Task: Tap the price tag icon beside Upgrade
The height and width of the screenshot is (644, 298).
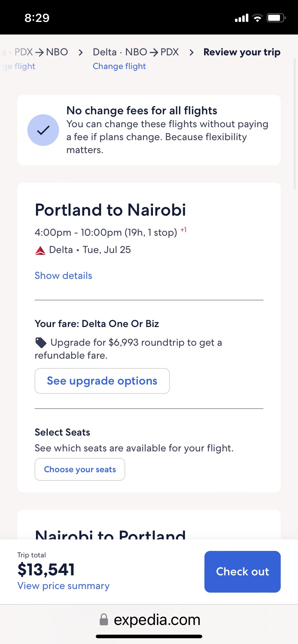Action: 41,343
